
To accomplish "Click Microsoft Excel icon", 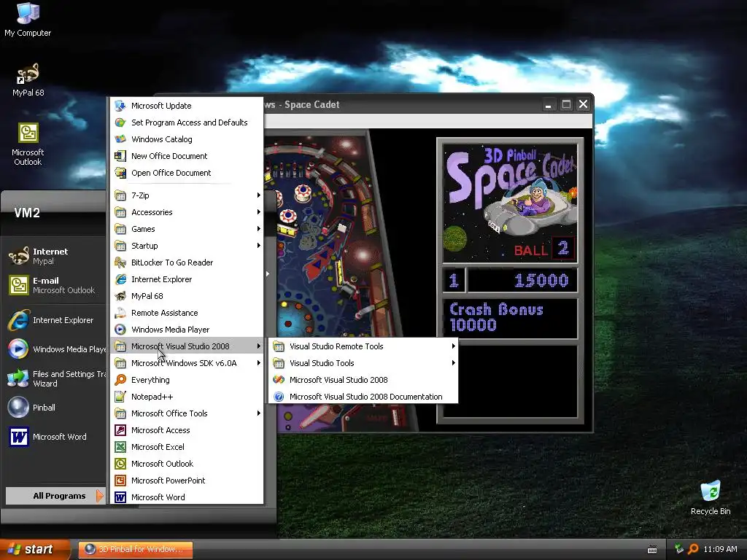I will [x=120, y=447].
